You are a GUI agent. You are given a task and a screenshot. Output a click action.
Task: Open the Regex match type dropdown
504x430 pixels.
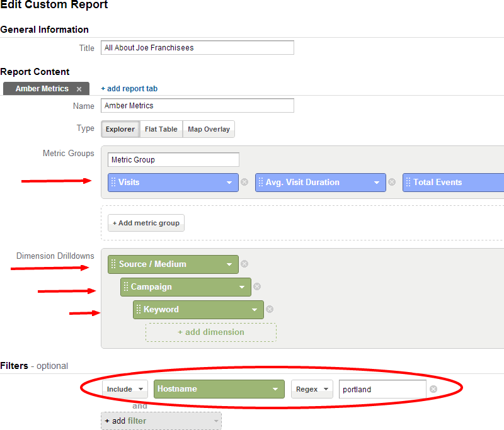pyautogui.click(x=311, y=389)
